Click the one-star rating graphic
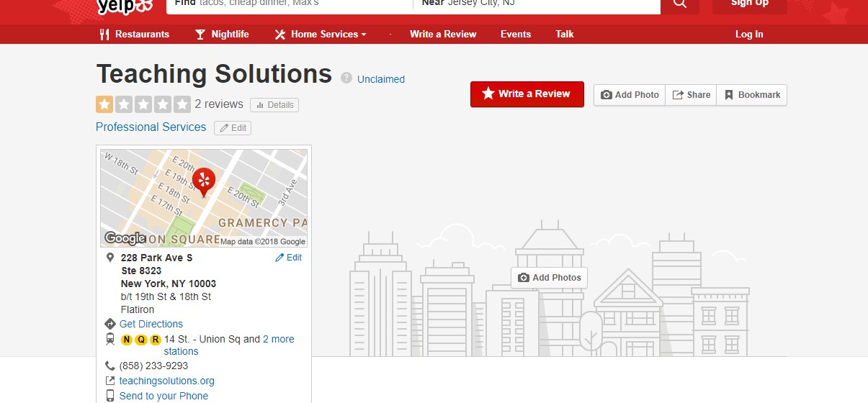 point(143,104)
